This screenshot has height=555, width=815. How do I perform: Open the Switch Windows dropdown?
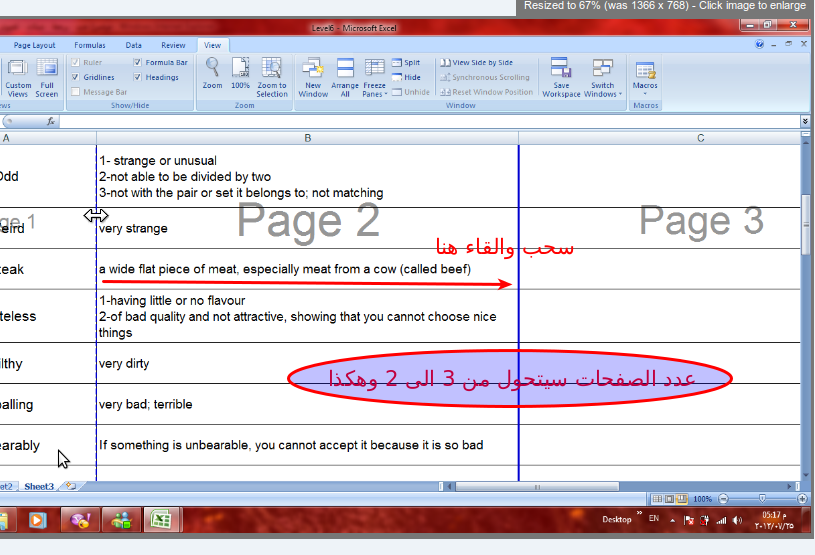point(602,77)
